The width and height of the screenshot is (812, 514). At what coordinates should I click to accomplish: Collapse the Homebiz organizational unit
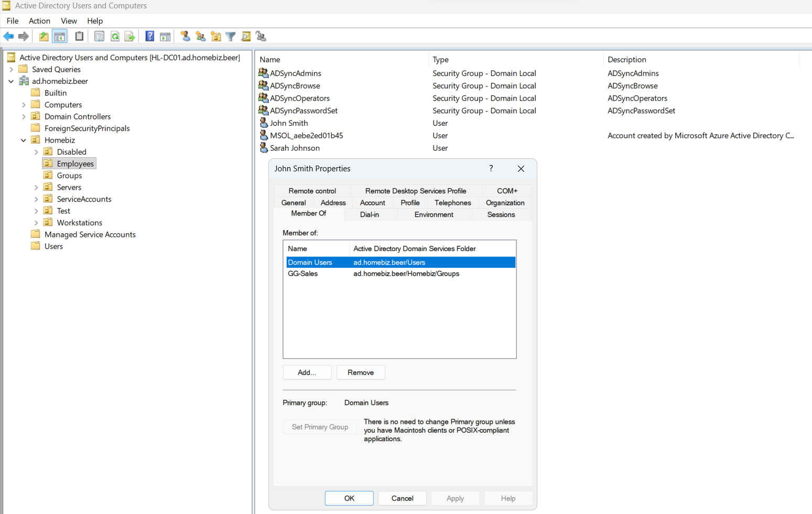pos(24,140)
